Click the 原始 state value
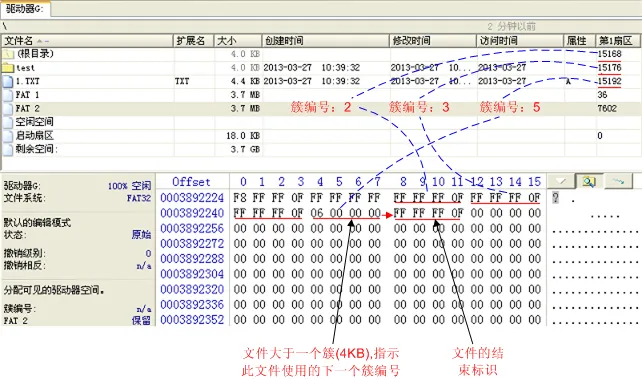Viewport: 642px width, 379px height. click(x=141, y=235)
